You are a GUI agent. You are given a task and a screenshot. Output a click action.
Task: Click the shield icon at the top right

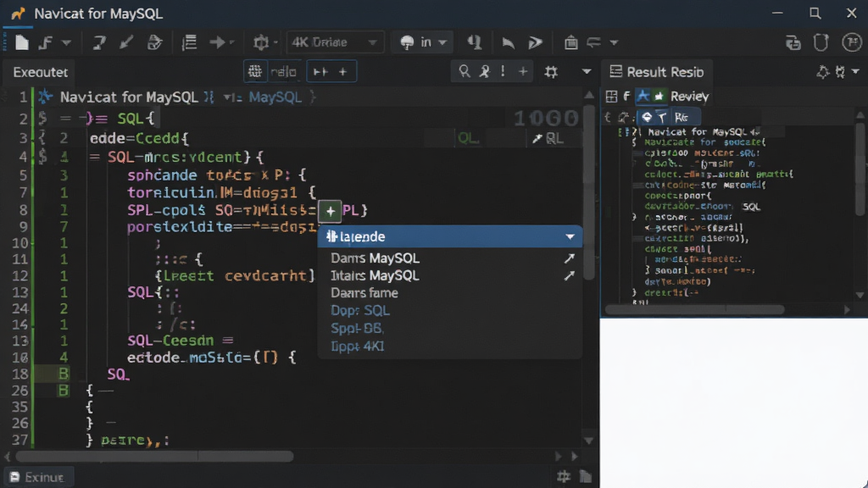coord(821,42)
